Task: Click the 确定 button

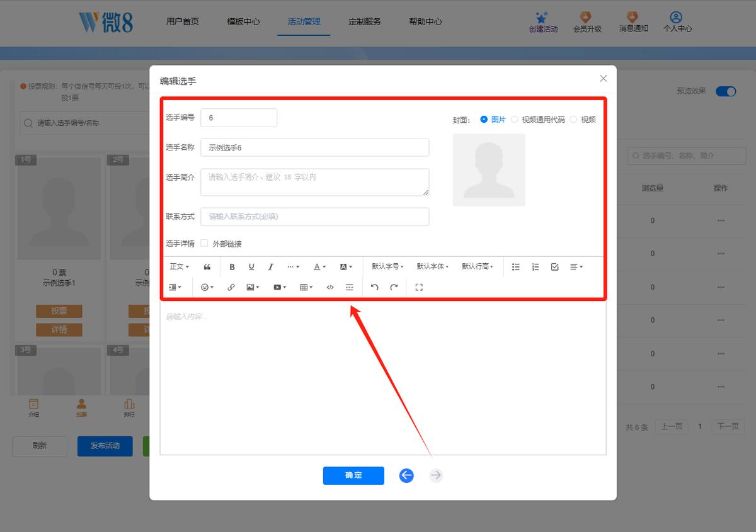Action: [353, 475]
